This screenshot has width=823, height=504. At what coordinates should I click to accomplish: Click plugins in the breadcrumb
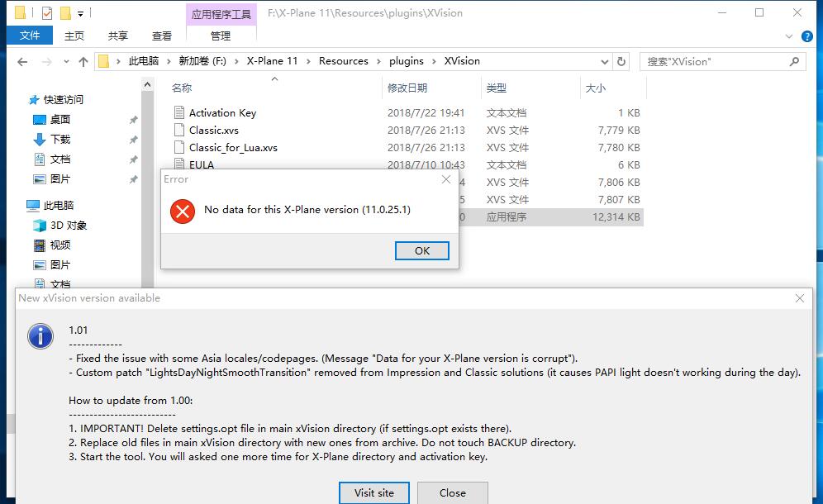(407, 61)
